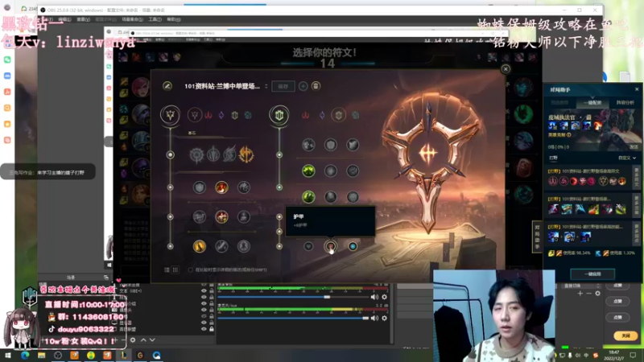Choose the armor stat shard
644x362 pixels.
pos(331,246)
